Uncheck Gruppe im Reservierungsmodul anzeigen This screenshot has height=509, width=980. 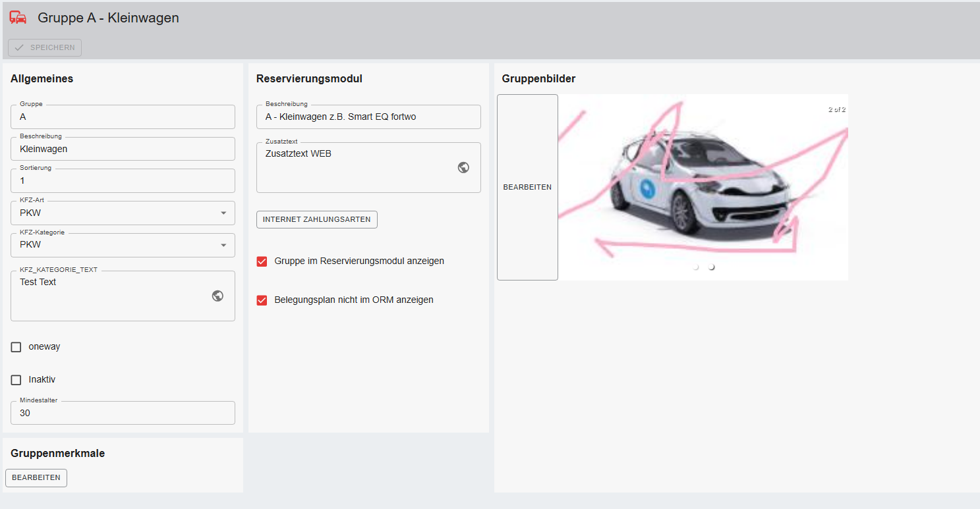[262, 261]
